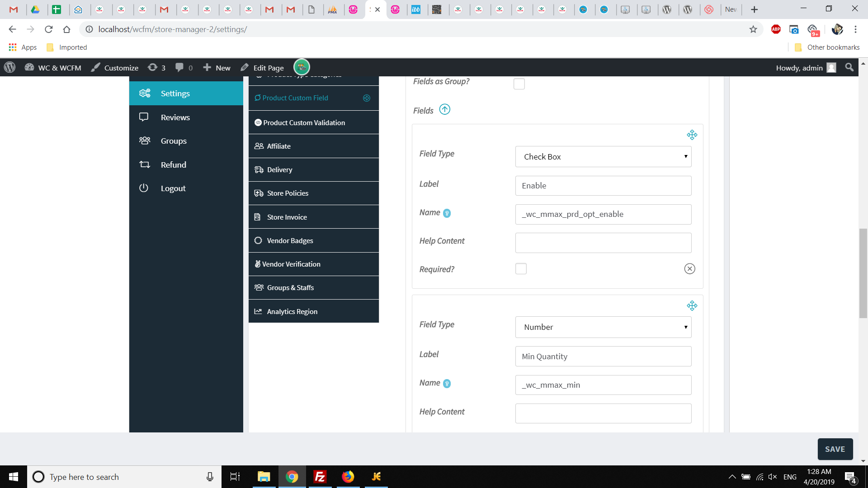Image resolution: width=868 pixels, height=488 pixels.
Task: Click the ABP extension icon
Action: [x=776, y=29]
